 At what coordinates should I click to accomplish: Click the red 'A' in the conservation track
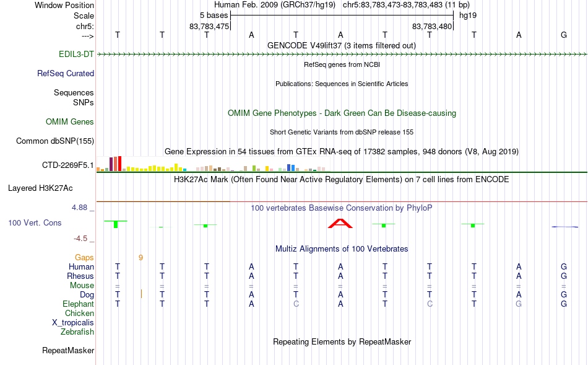(x=340, y=224)
